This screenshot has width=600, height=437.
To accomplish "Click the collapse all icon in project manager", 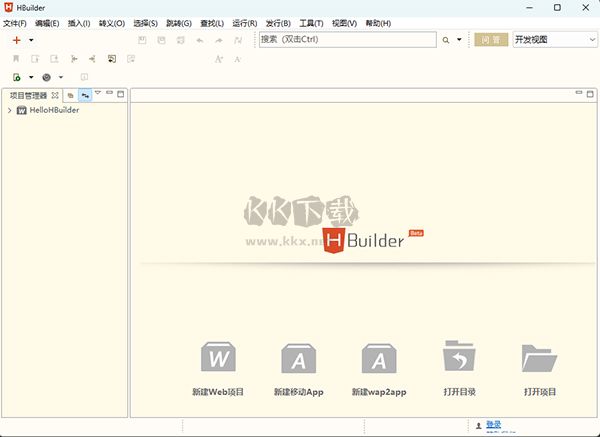I will pyautogui.click(x=71, y=95).
